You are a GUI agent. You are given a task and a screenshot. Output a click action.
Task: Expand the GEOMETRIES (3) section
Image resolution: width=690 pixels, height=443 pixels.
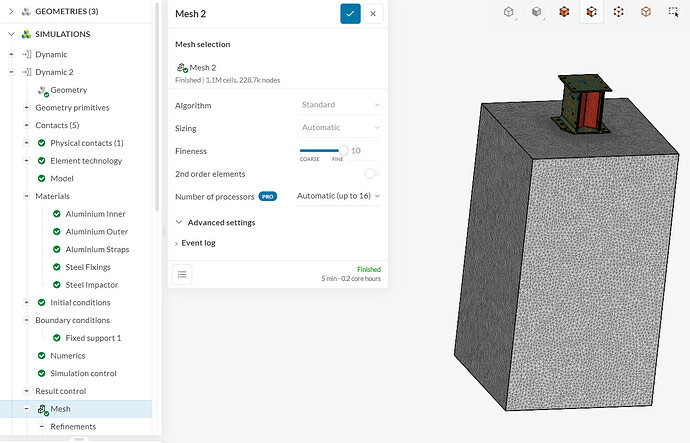[11, 11]
